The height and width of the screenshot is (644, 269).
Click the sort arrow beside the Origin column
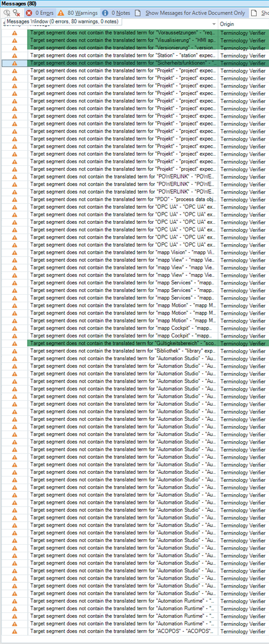tap(214, 24)
